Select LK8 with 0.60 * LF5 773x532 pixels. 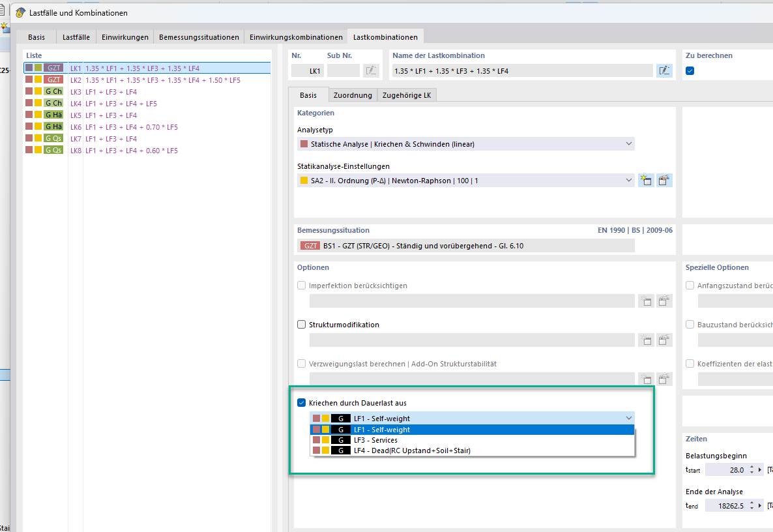click(147, 151)
